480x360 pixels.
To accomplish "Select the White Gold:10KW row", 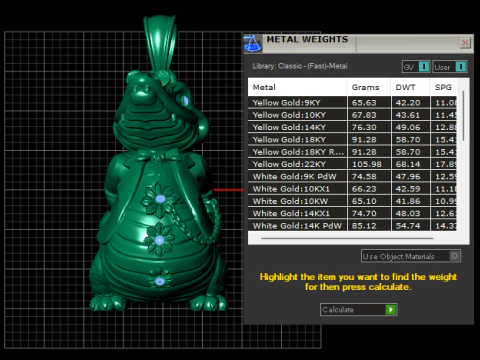I will 352,201.
